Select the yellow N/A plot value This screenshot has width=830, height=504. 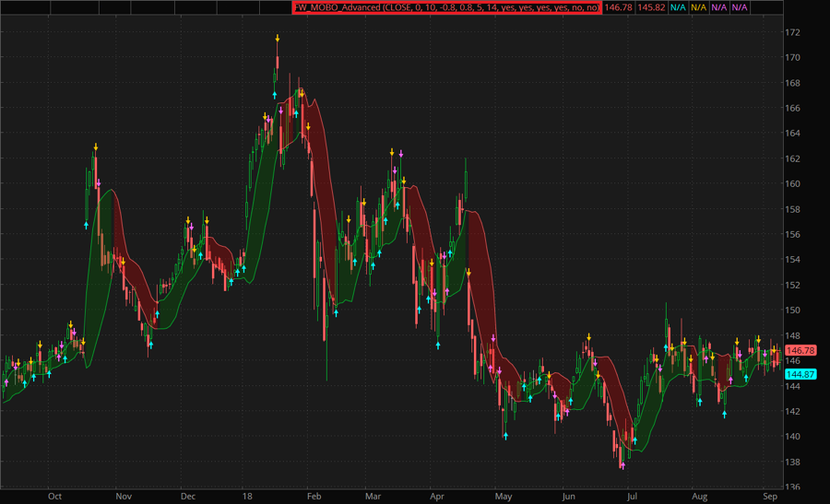pyautogui.click(x=699, y=7)
